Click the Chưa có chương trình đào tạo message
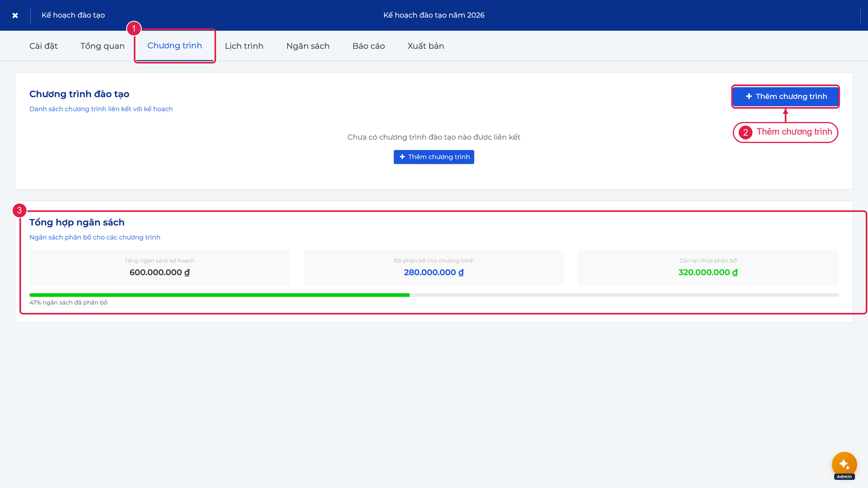The image size is (868, 488). tap(434, 137)
